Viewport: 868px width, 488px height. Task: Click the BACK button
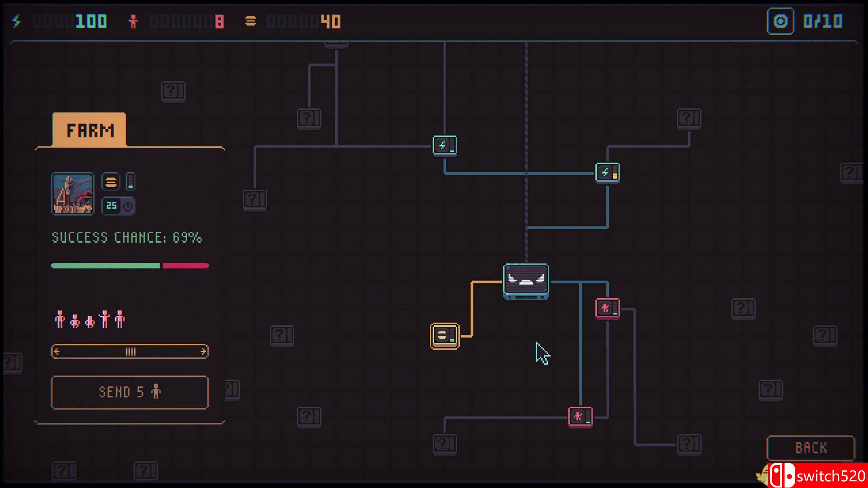click(x=810, y=448)
